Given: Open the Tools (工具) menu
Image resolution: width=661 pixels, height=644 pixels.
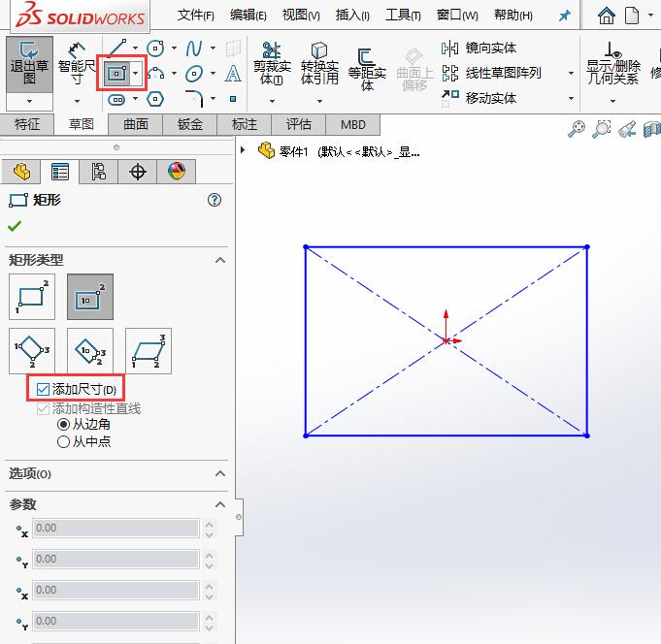Looking at the screenshot, I should [403, 16].
